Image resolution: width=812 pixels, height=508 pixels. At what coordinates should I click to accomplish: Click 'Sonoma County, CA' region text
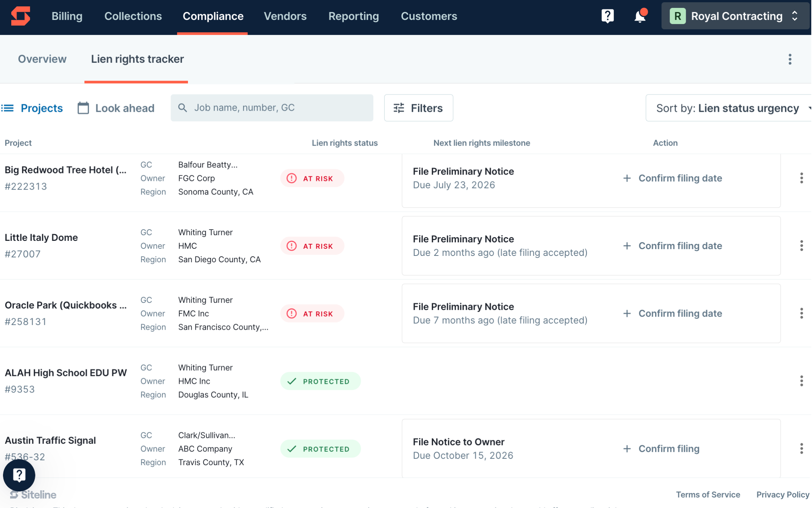(x=216, y=192)
